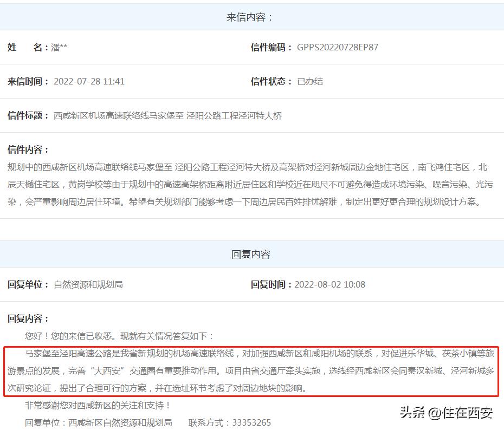Screen dimensions: 504x430
Task: Click the bold 回复内容： label
Action: 28,318
